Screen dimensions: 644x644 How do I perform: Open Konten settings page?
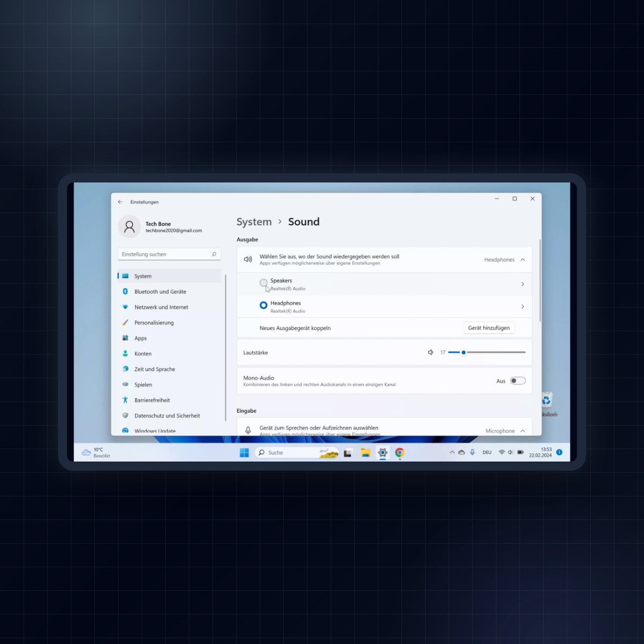click(x=169, y=354)
